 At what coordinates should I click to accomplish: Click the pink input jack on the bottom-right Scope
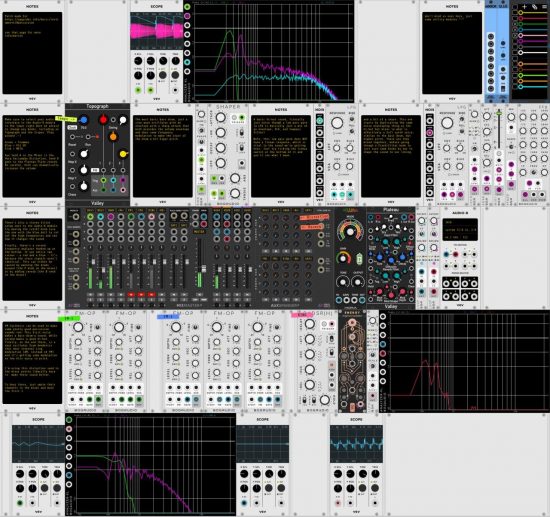click(x=338, y=503)
